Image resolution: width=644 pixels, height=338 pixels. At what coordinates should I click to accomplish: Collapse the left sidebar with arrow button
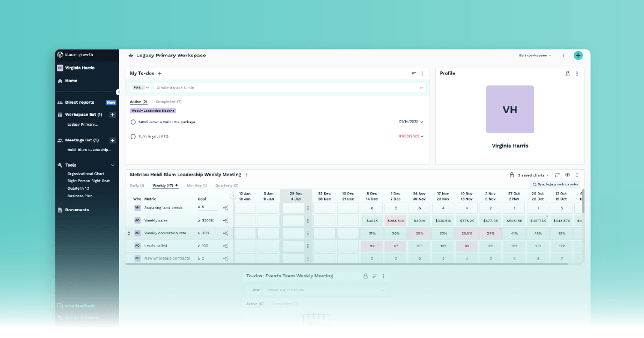pos(119,92)
